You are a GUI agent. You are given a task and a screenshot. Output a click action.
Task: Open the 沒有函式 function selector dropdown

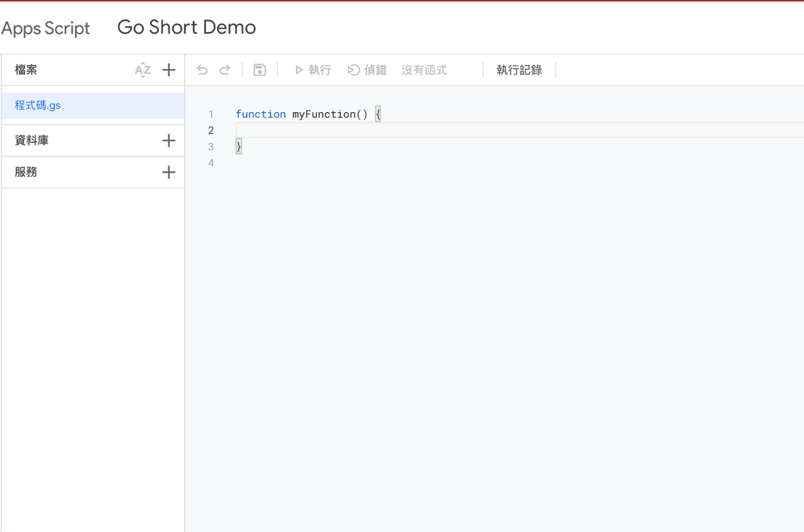pyautogui.click(x=424, y=70)
